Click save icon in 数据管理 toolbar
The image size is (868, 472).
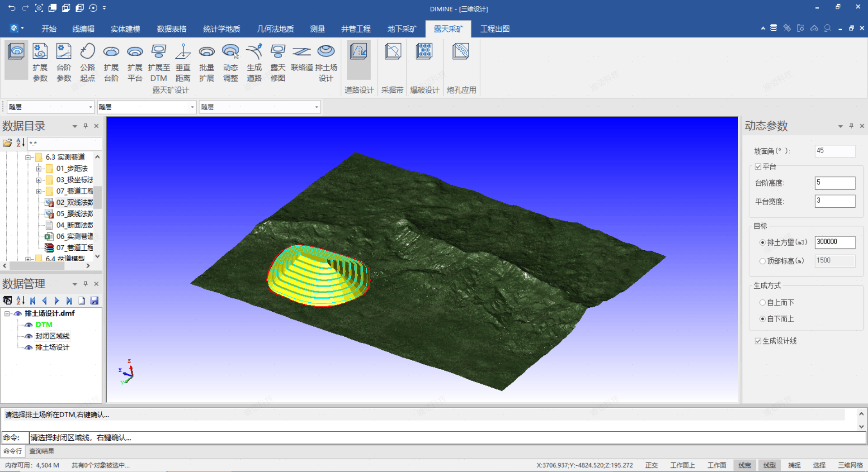coord(94,300)
